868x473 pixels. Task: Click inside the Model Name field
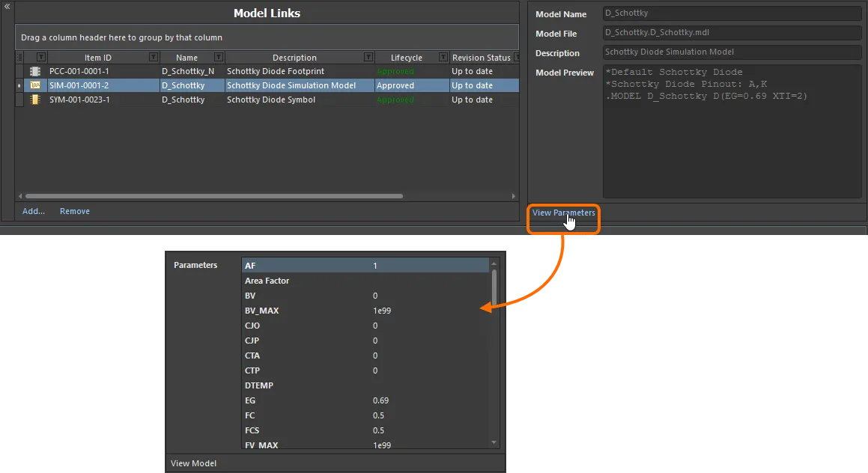pos(732,13)
